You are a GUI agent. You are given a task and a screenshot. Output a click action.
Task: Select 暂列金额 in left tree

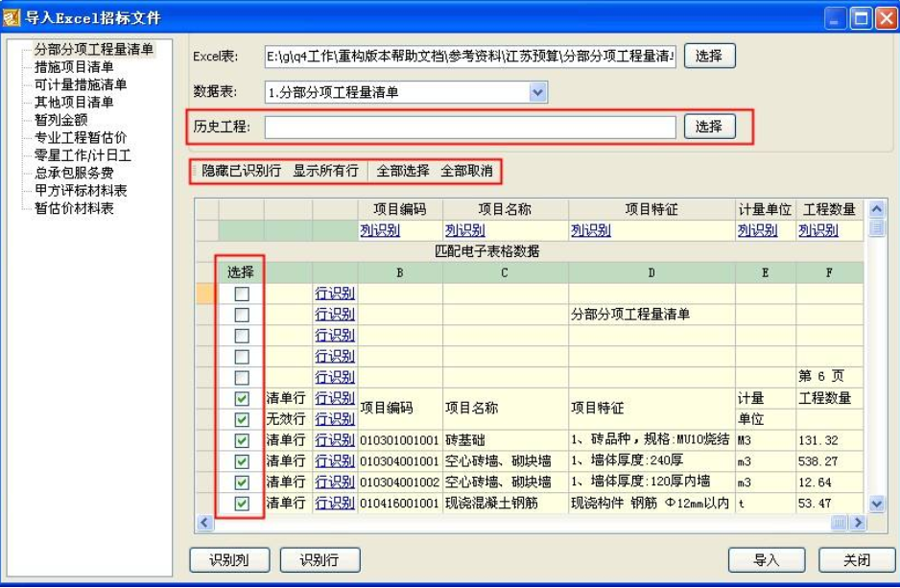point(60,120)
